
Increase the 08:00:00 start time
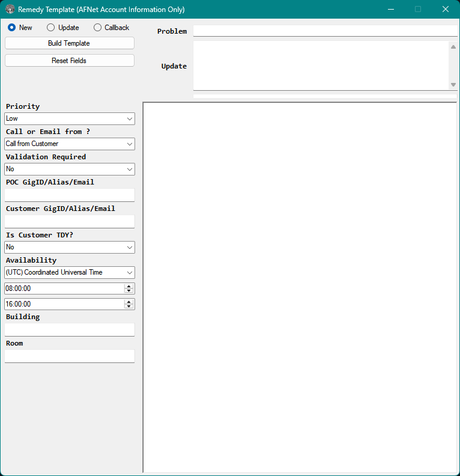tap(129, 286)
